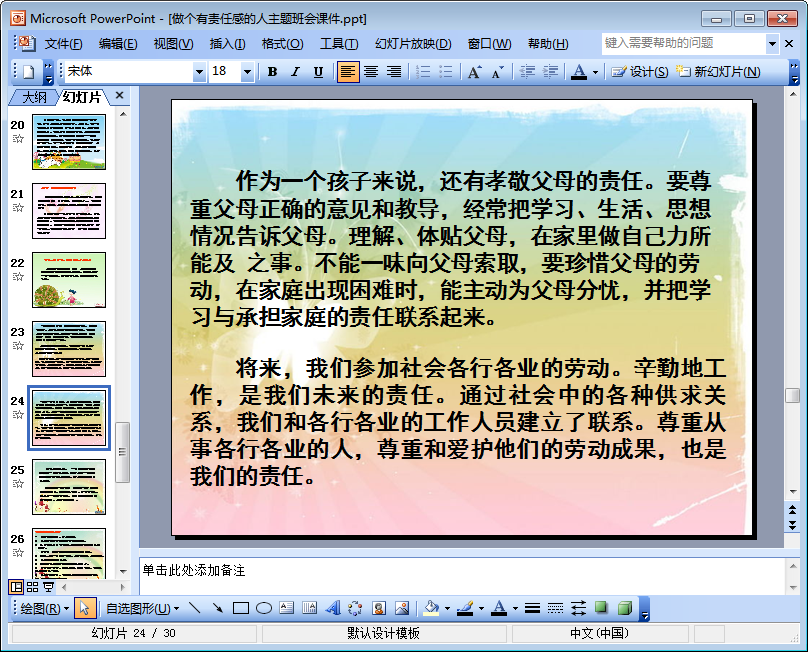Expand the AutoShapes menu
The image size is (808, 652).
click(x=142, y=608)
